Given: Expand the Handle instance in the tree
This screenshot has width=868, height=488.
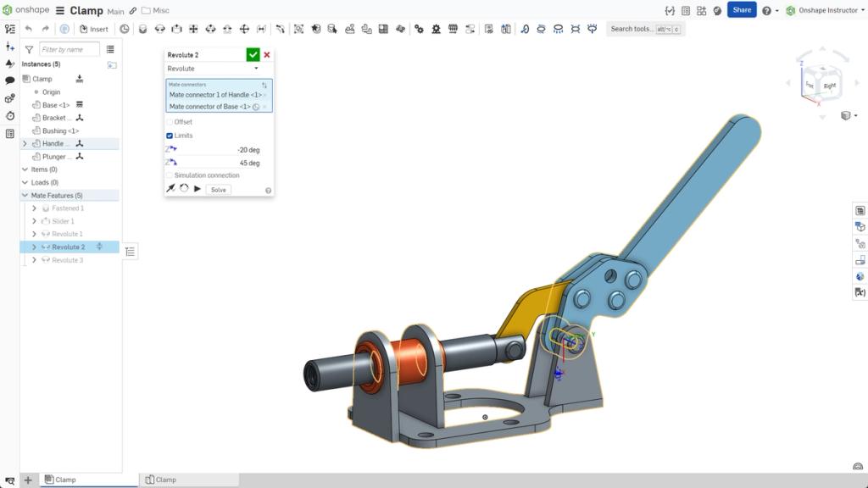Looking at the screenshot, I should (25, 143).
